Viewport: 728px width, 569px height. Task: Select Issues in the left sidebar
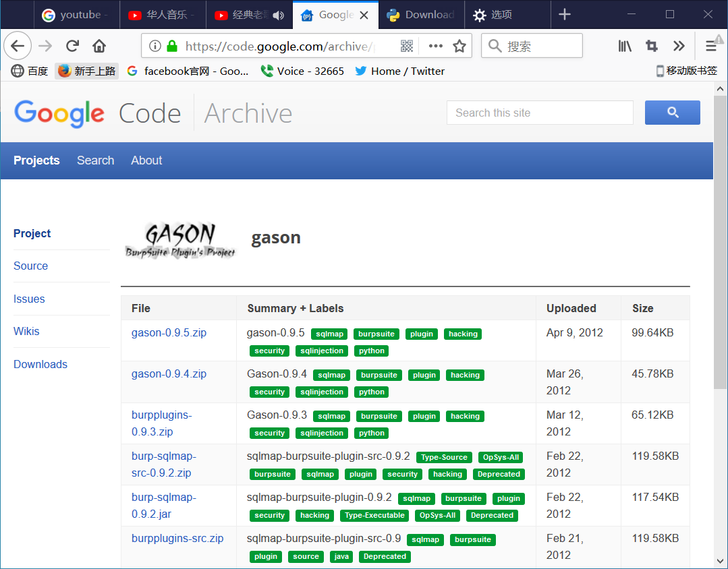tap(29, 299)
